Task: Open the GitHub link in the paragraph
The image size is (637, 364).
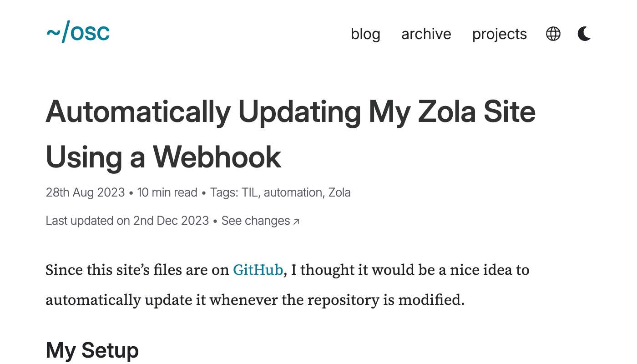Action: click(x=258, y=269)
